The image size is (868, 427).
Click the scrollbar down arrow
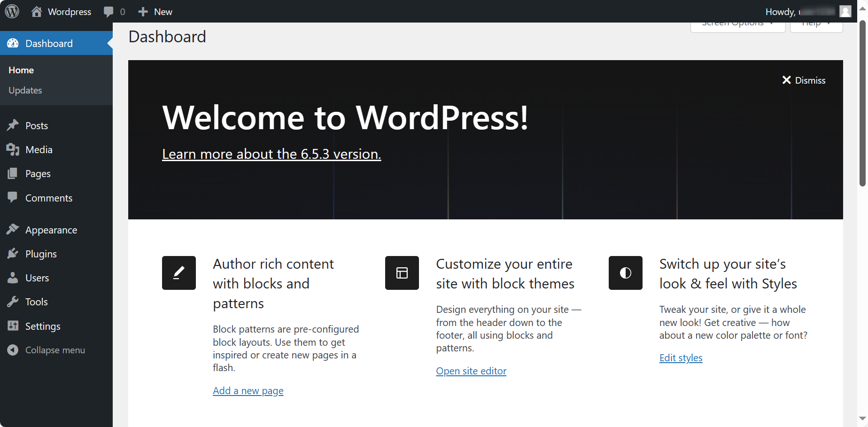click(862, 418)
